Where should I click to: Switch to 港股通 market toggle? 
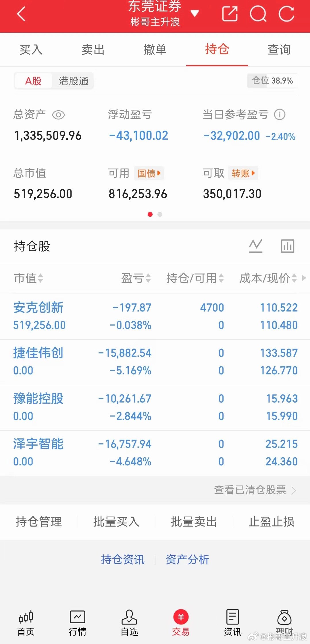click(74, 81)
